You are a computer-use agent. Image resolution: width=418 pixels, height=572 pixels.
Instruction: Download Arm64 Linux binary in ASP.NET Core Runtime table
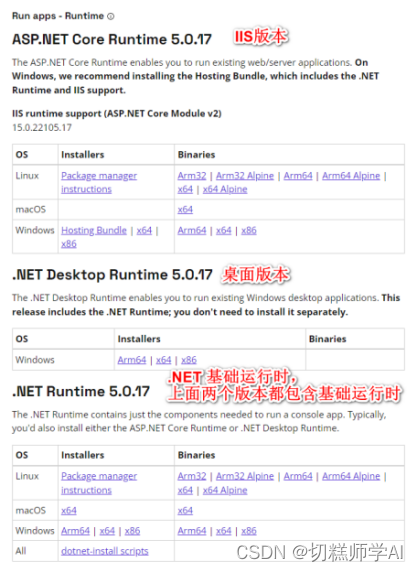298,176
